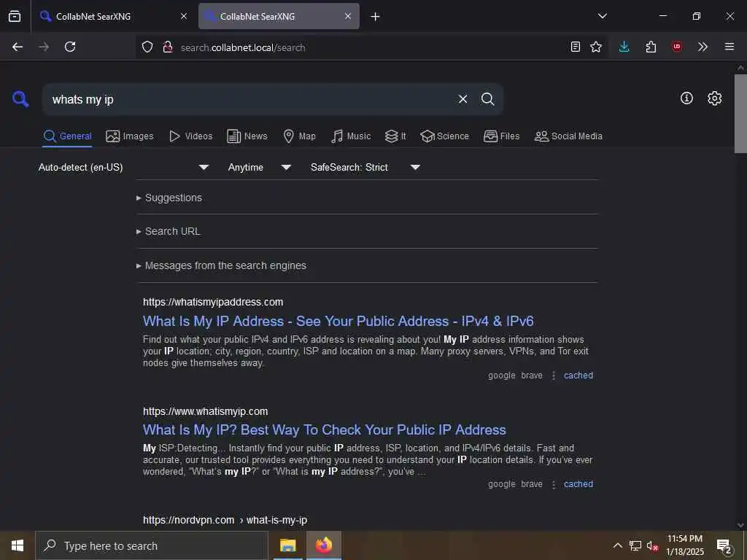747x560 pixels.
Task: Open the About info icon
Action: coord(686,98)
